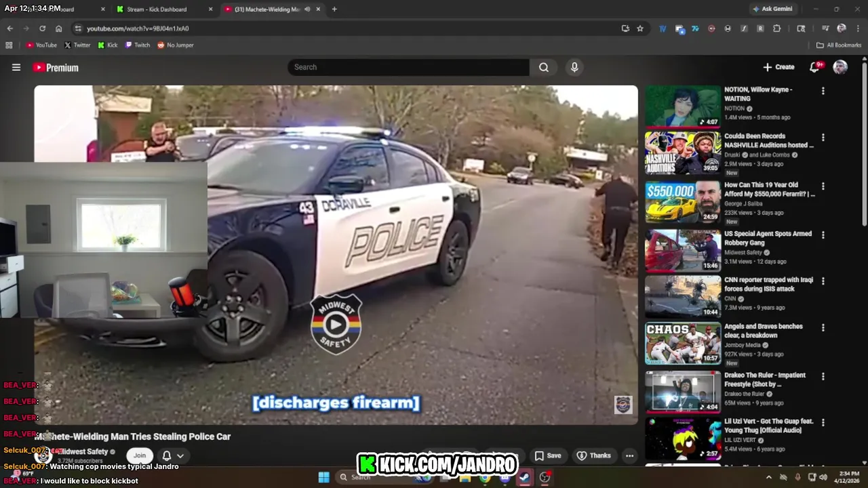The height and width of the screenshot is (488, 868).
Task: Open the YouTube account avatar menu
Action: pyautogui.click(x=840, y=67)
